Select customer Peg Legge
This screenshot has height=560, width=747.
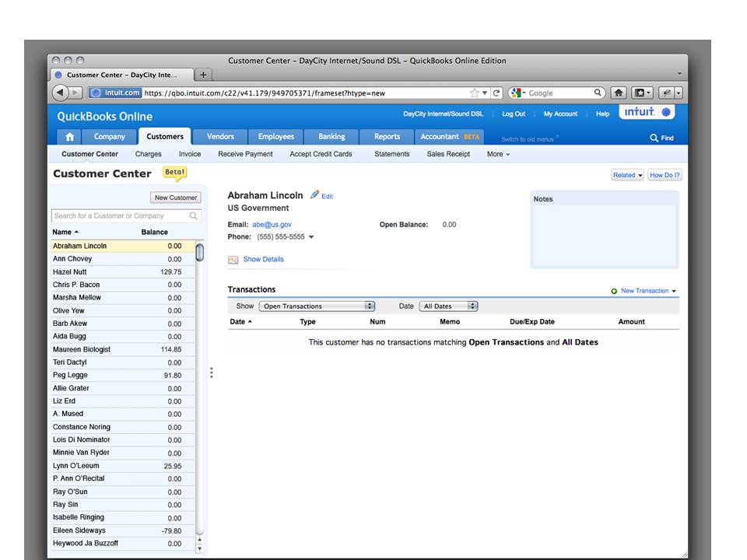point(122,375)
